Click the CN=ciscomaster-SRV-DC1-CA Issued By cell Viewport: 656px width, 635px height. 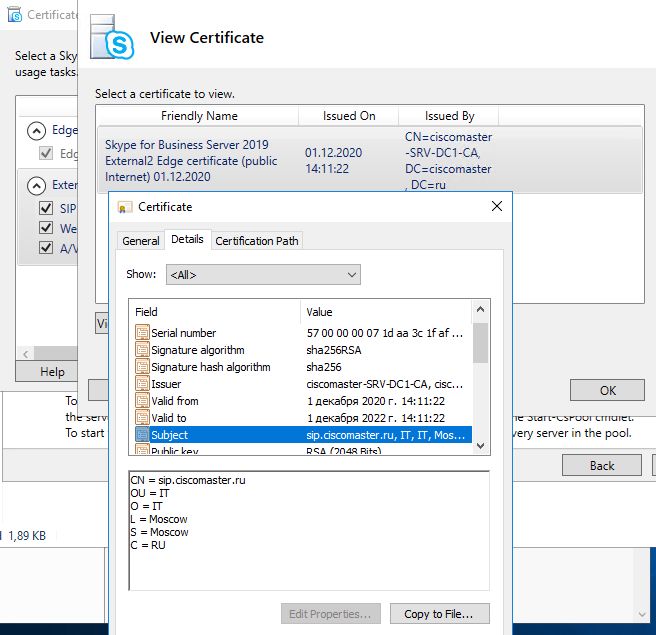coord(448,161)
